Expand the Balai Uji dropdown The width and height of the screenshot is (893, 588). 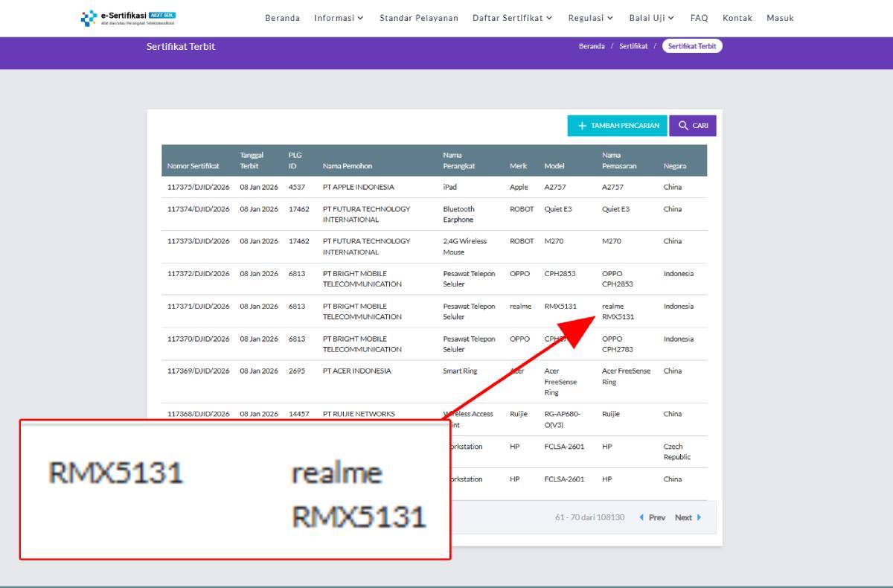pos(652,18)
